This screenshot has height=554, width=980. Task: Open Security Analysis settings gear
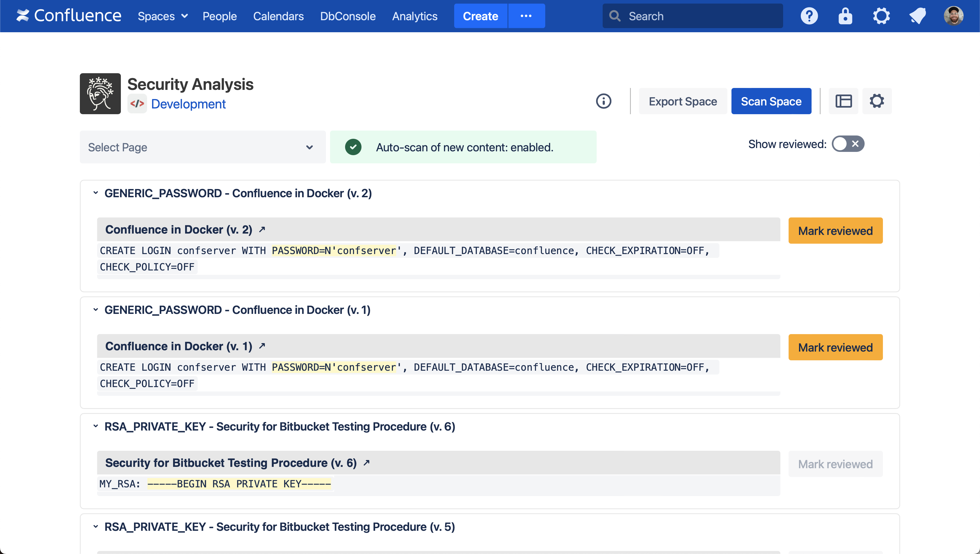[x=876, y=101]
